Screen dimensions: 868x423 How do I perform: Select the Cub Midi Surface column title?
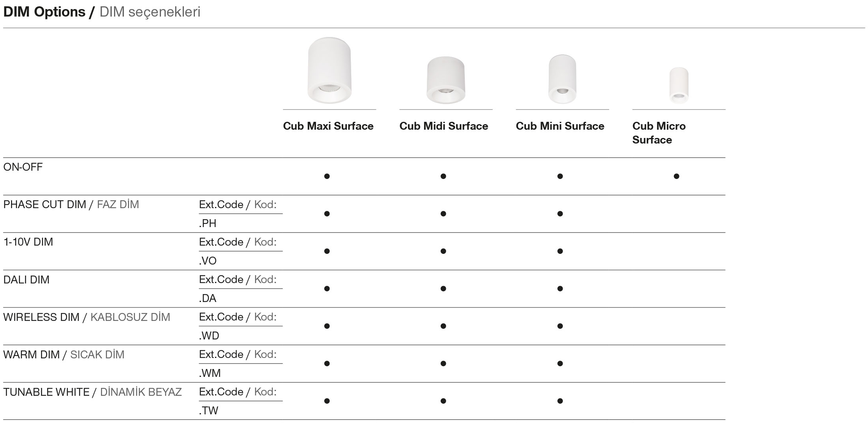click(x=443, y=126)
